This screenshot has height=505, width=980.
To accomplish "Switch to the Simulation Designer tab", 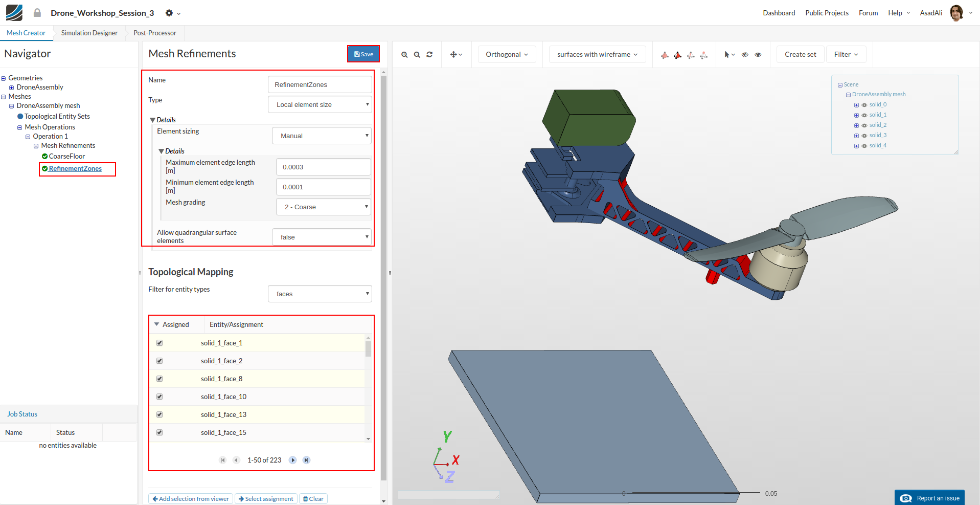I will [89, 33].
